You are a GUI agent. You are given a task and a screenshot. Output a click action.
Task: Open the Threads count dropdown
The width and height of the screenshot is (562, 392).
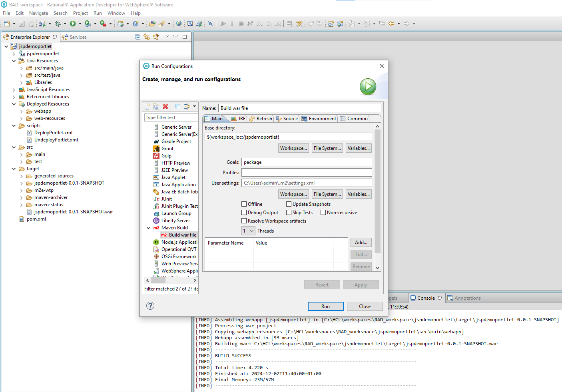pos(248,231)
